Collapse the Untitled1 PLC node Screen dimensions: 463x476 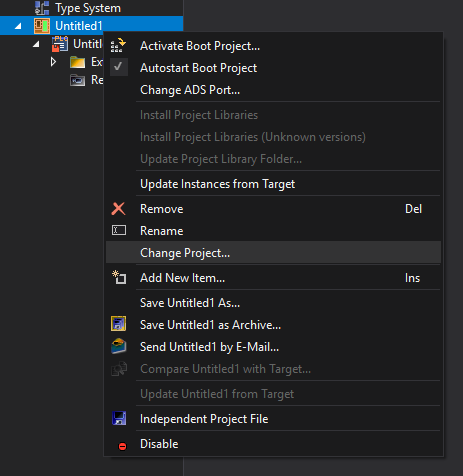pyautogui.click(x=18, y=26)
